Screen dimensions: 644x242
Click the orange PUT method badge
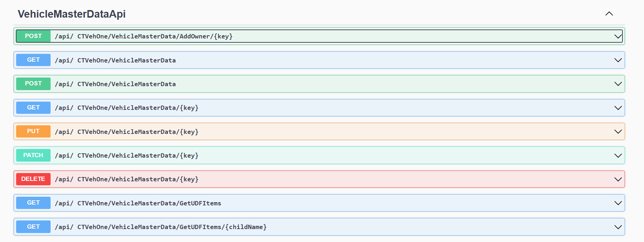tap(33, 131)
